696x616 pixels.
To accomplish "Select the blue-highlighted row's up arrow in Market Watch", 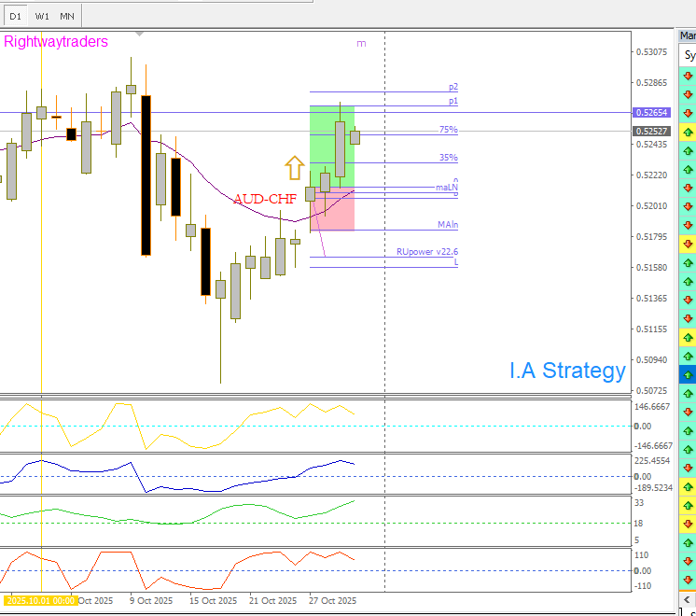I will click(x=688, y=374).
